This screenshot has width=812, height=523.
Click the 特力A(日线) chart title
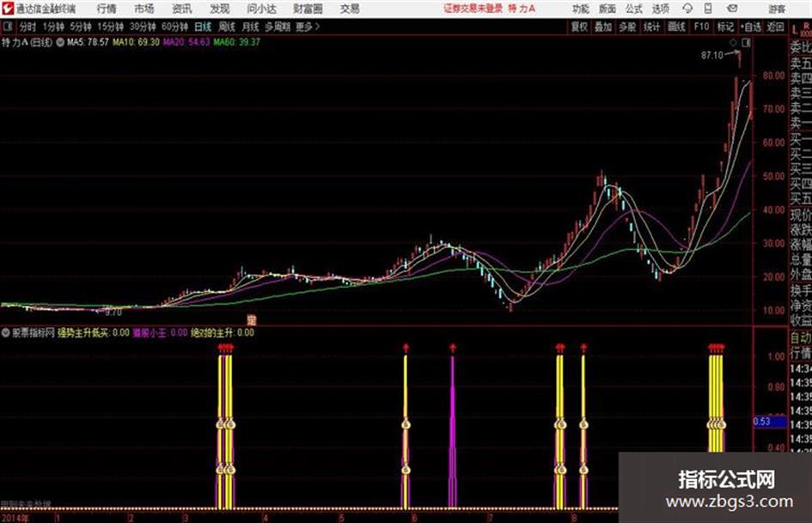(x=27, y=42)
